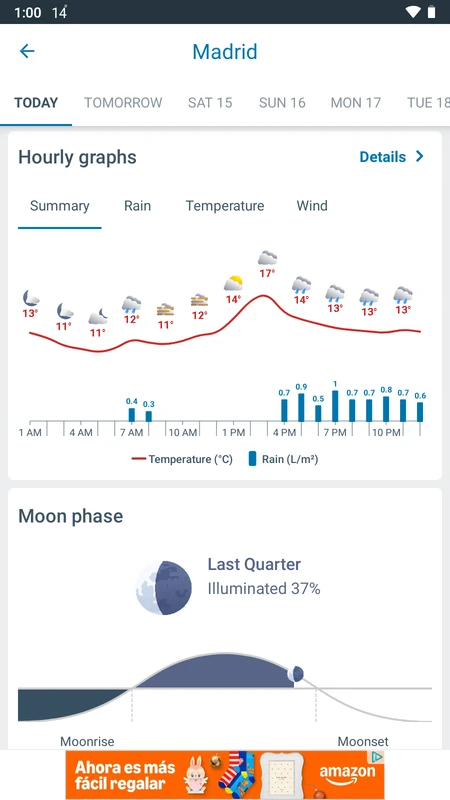
Task: Open the Details link
Action: click(x=383, y=157)
